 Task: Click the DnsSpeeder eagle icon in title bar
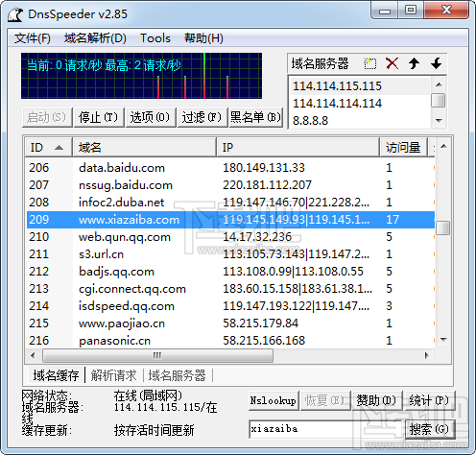(15, 14)
